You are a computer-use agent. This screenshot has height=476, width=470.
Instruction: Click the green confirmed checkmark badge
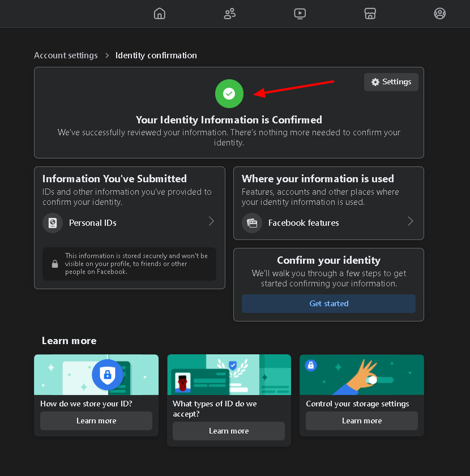tap(229, 94)
